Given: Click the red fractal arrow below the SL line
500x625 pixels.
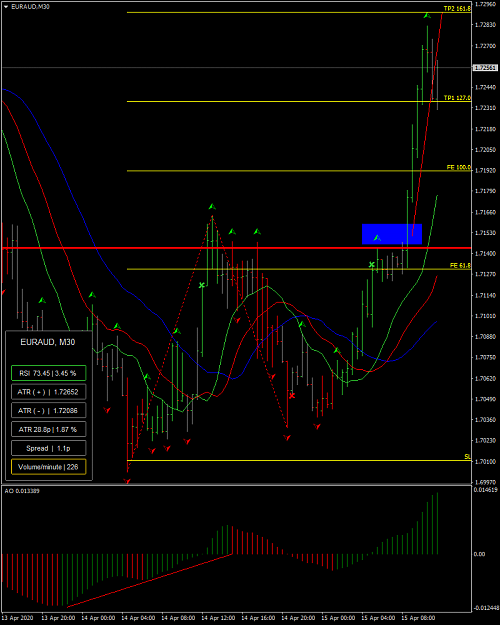Looking at the screenshot, I should coord(127,481).
